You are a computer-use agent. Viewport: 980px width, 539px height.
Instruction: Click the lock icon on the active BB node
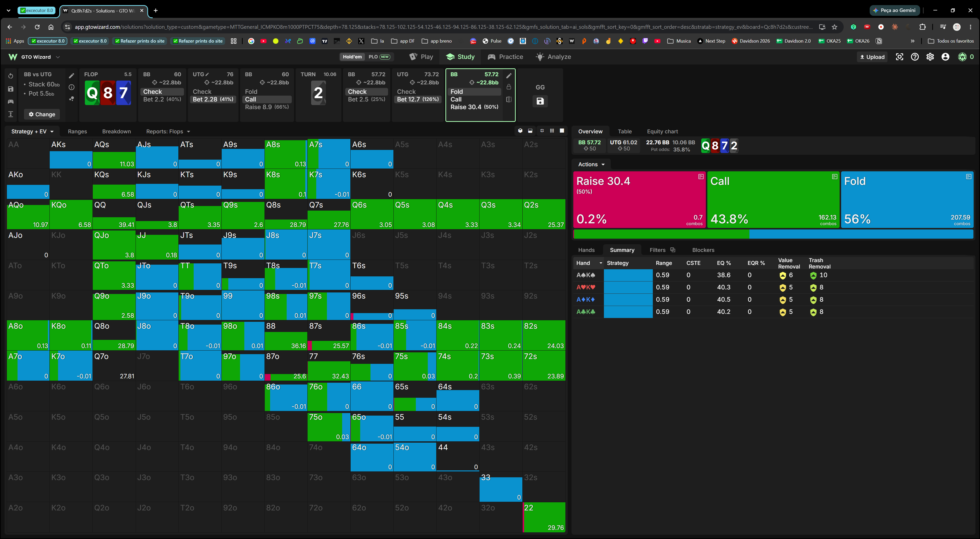click(x=509, y=87)
